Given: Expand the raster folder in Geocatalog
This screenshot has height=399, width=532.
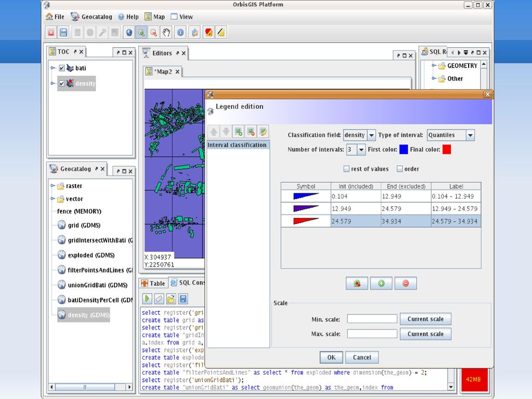Looking at the screenshot, I should click(52, 185).
